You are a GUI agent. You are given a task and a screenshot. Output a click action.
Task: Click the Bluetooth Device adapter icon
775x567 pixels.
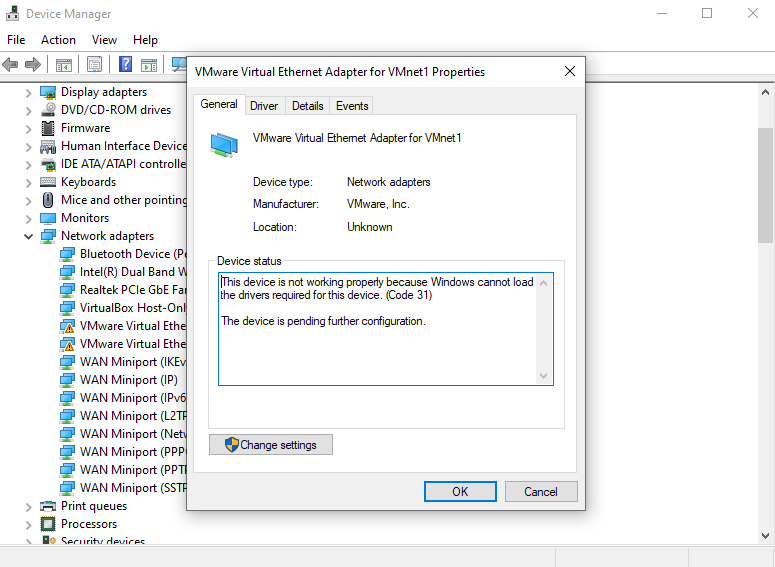[67, 254]
